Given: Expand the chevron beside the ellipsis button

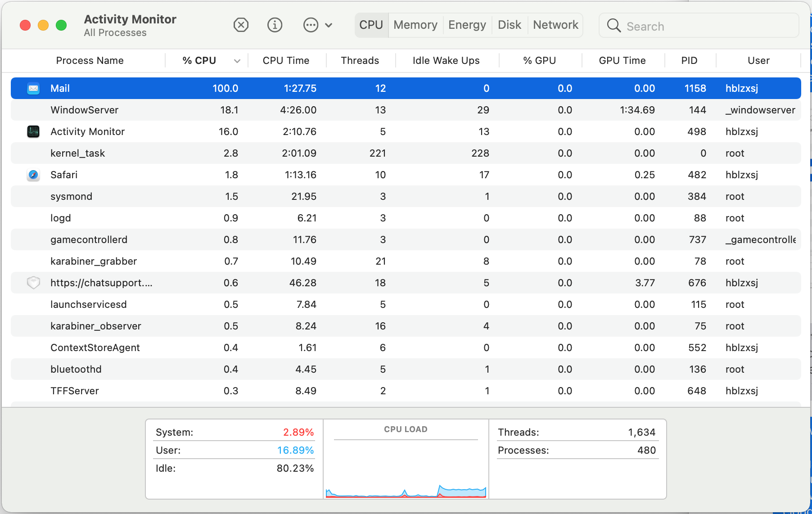Looking at the screenshot, I should [329, 25].
